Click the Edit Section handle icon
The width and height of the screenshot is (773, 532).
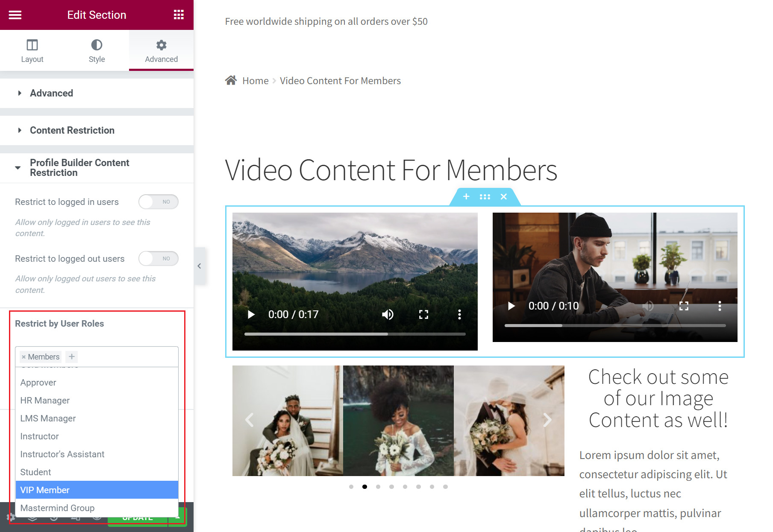(485, 196)
